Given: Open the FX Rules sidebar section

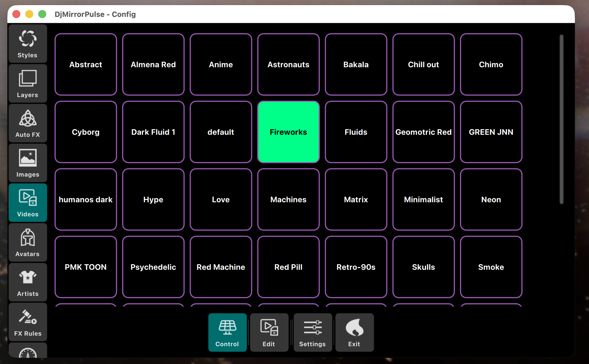Looking at the screenshot, I should (x=28, y=322).
